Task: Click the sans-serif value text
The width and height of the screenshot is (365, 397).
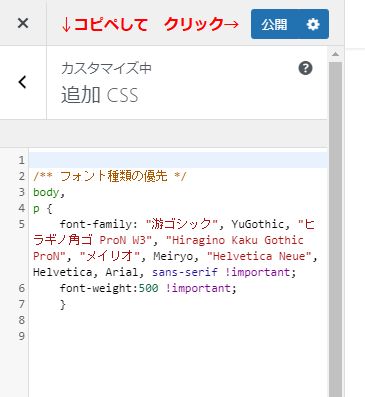Action: click(185, 272)
